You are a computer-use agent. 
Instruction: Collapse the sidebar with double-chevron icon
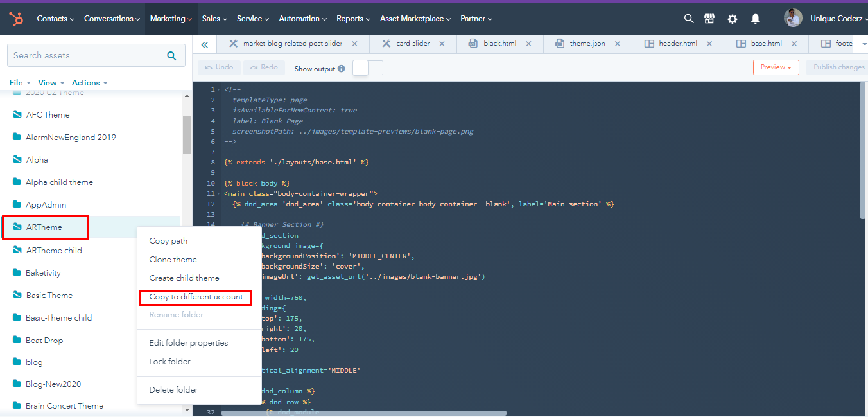[205, 44]
